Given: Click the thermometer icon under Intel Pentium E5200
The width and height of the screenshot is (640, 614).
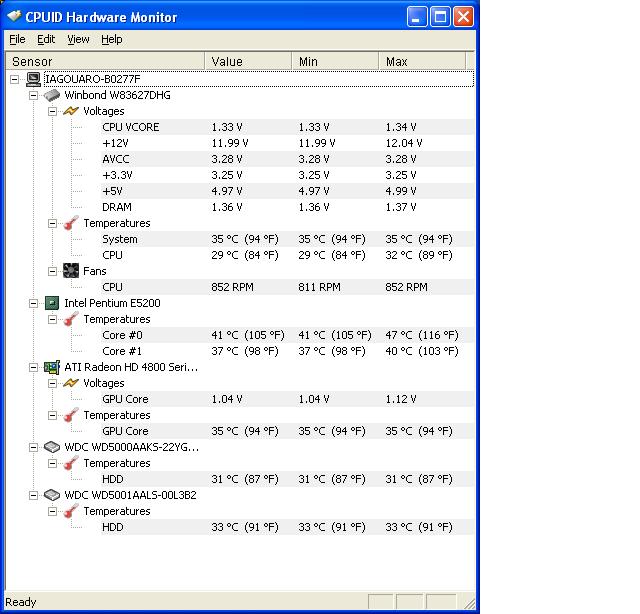Looking at the screenshot, I should tap(71, 319).
